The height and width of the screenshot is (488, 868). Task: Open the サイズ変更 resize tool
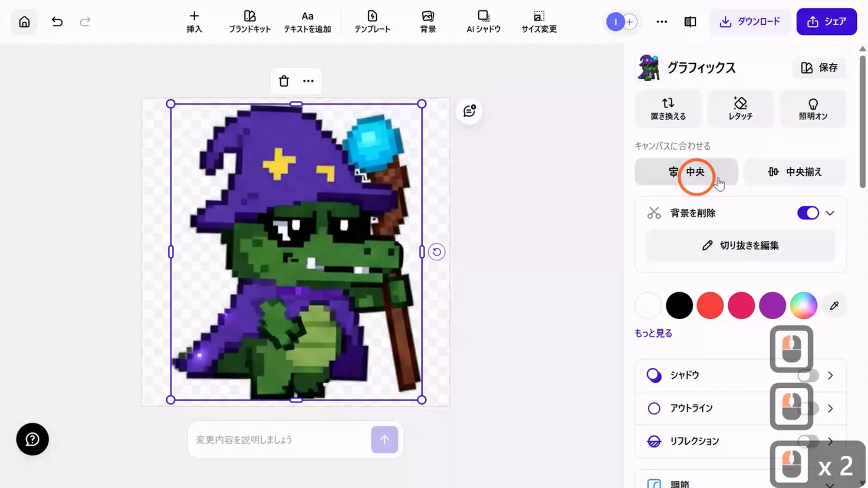point(539,22)
